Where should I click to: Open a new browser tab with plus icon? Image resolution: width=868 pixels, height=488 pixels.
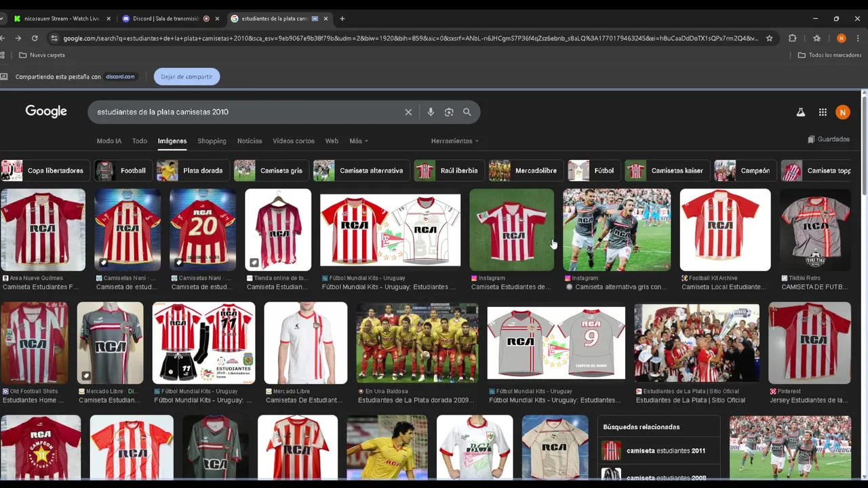coord(342,18)
